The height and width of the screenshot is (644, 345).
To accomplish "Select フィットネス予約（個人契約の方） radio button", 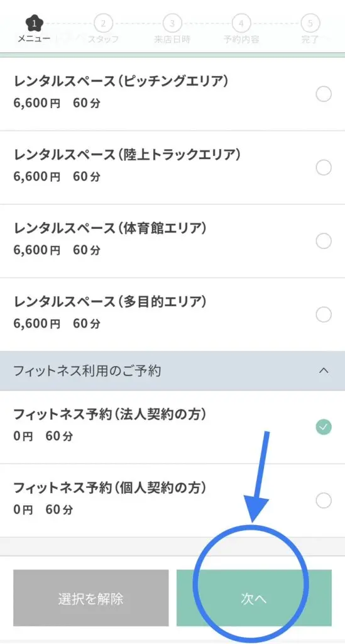I will coord(324,501).
